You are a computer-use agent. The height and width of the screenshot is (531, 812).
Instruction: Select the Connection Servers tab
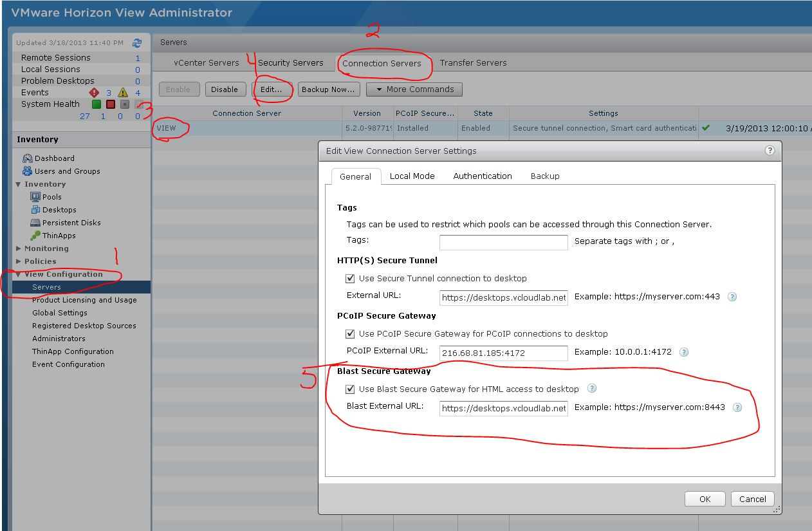[x=382, y=63]
